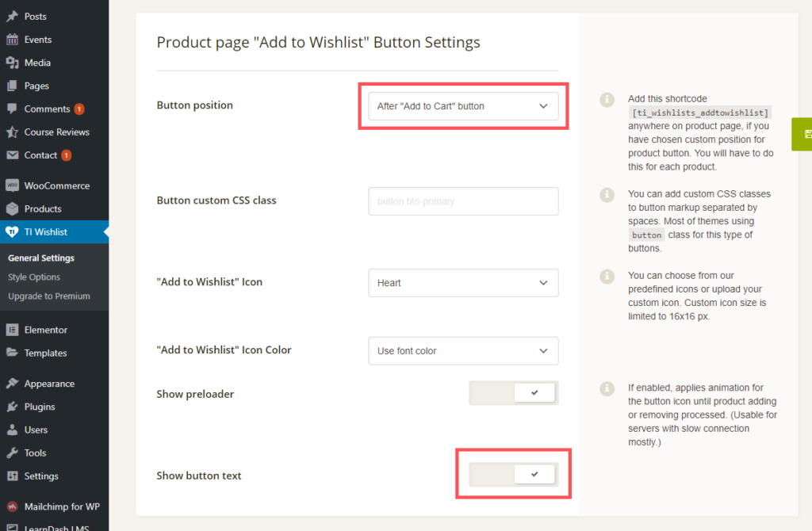Open the Products menu item
This screenshot has width=812, height=531.
43,209
